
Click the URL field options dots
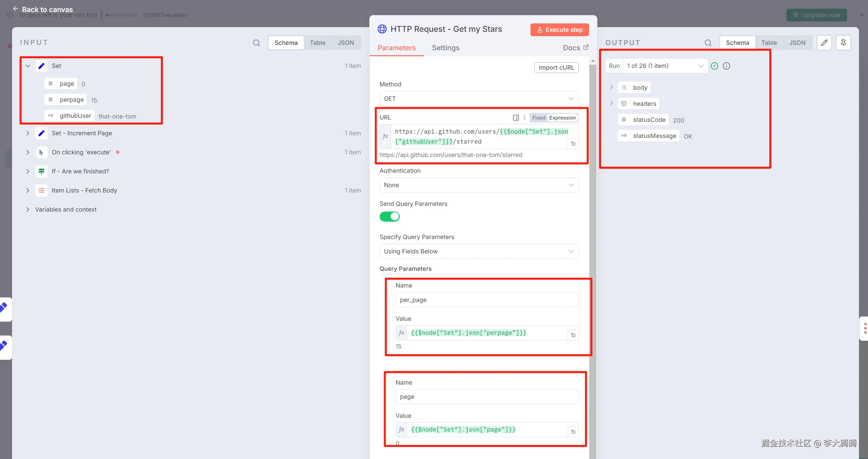pos(524,118)
